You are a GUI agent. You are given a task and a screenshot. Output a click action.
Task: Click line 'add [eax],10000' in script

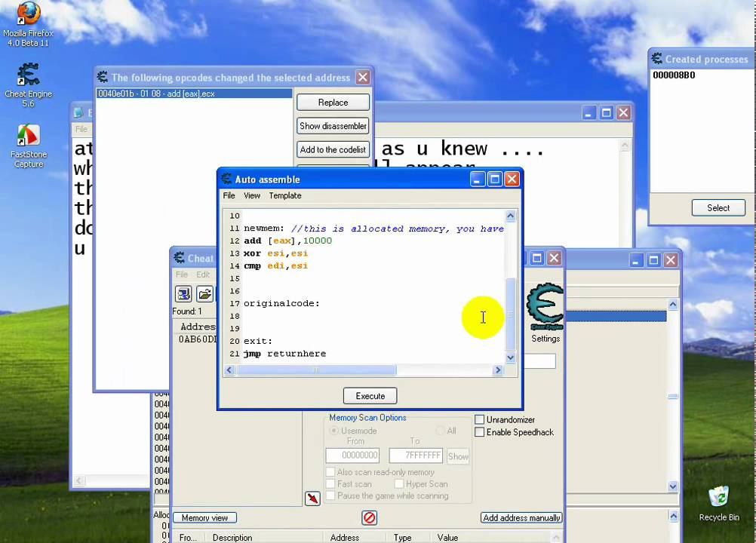pos(287,241)
